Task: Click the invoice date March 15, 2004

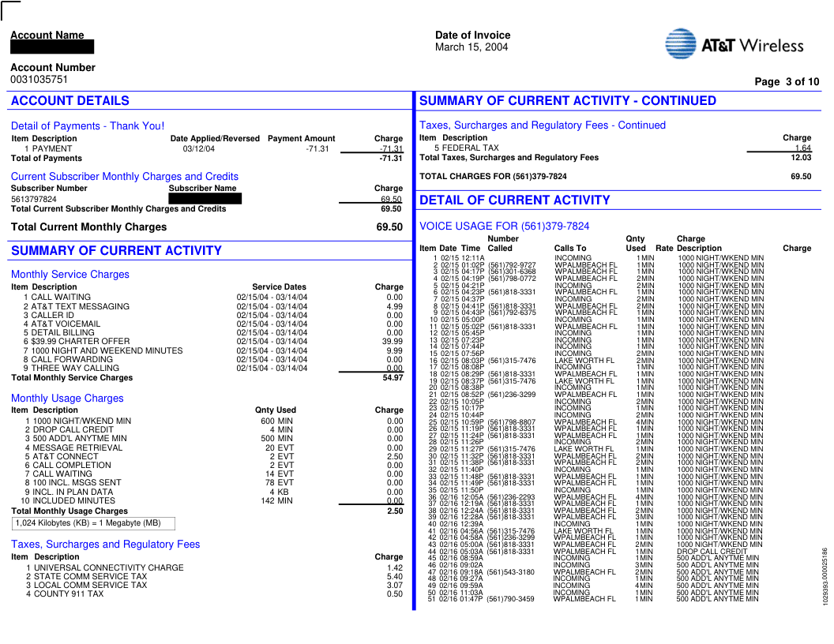Action: 471,47
